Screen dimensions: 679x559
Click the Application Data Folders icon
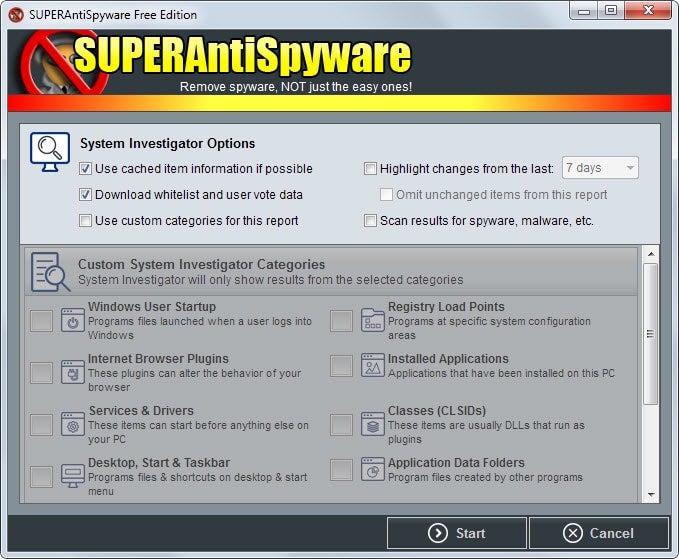pos(372,469)
